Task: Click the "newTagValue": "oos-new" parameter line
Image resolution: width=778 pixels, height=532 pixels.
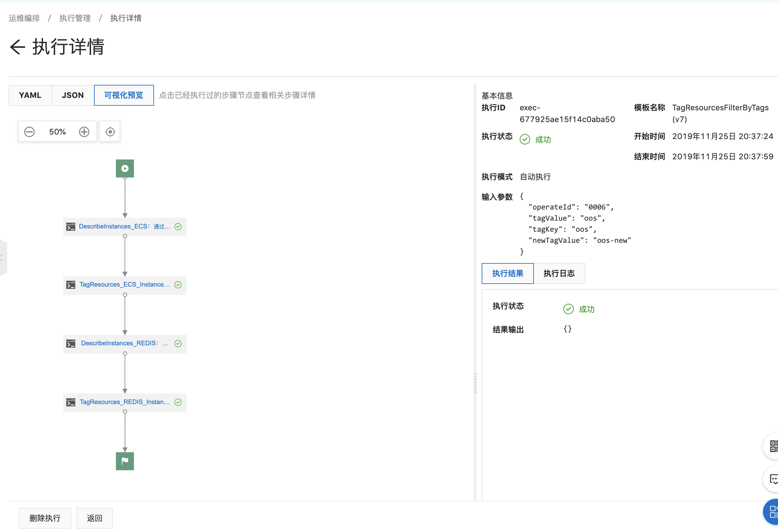Action: tap(580, 240)
